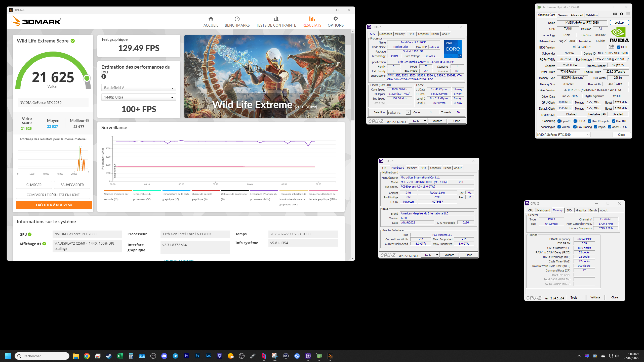Click orange legend swatch for Nombre d'images par seconde
644x362 pixels.
point(118,191)
